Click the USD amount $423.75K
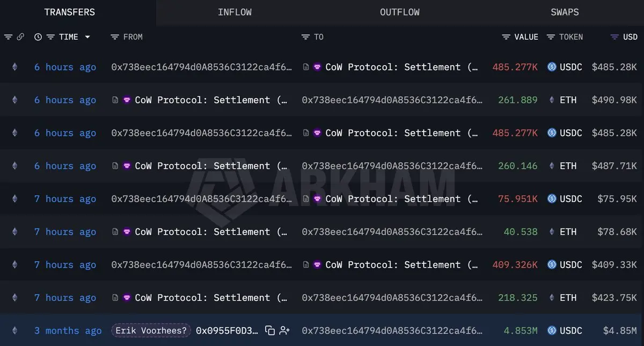Screen dimensions: 644x346 614,298
